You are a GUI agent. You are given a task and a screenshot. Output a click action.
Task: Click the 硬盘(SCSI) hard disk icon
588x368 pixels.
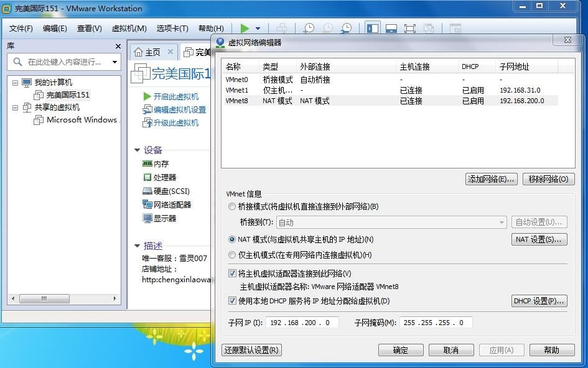(x=147, y=191)
